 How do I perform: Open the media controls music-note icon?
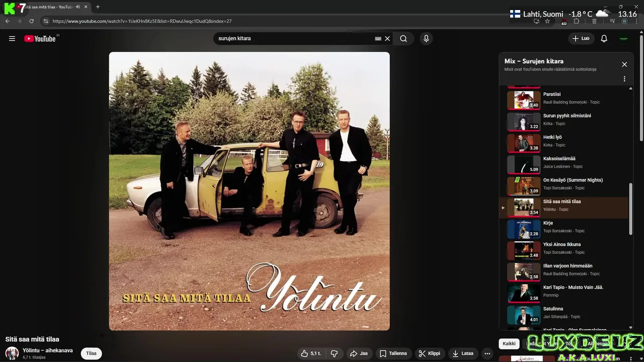pyautogui.click(x=612, y=21)
